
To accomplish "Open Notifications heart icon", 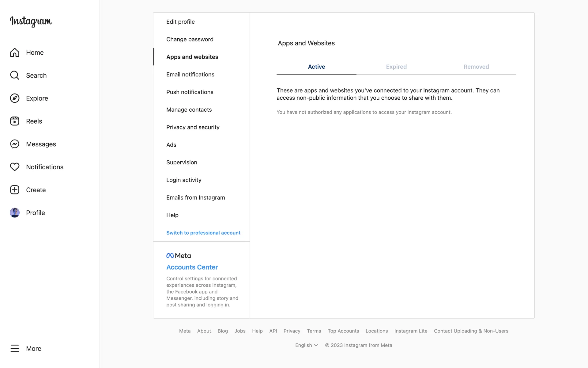I will [15, 167].
